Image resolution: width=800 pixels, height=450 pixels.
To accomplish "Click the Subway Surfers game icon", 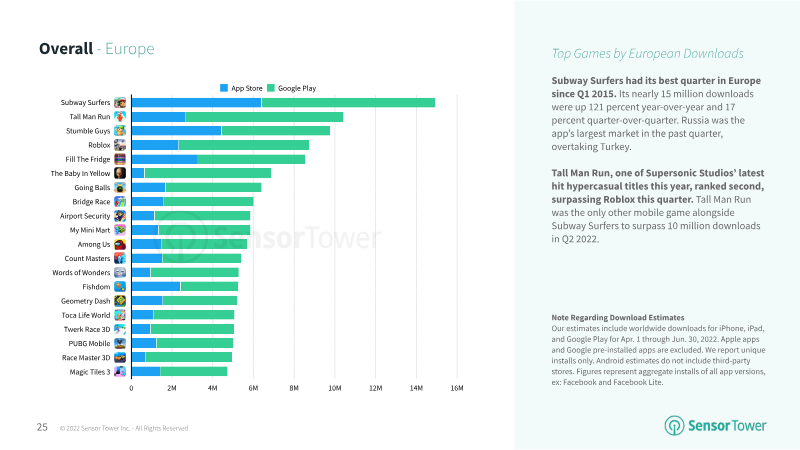I will pyautogui.click(x=120, y=103).
